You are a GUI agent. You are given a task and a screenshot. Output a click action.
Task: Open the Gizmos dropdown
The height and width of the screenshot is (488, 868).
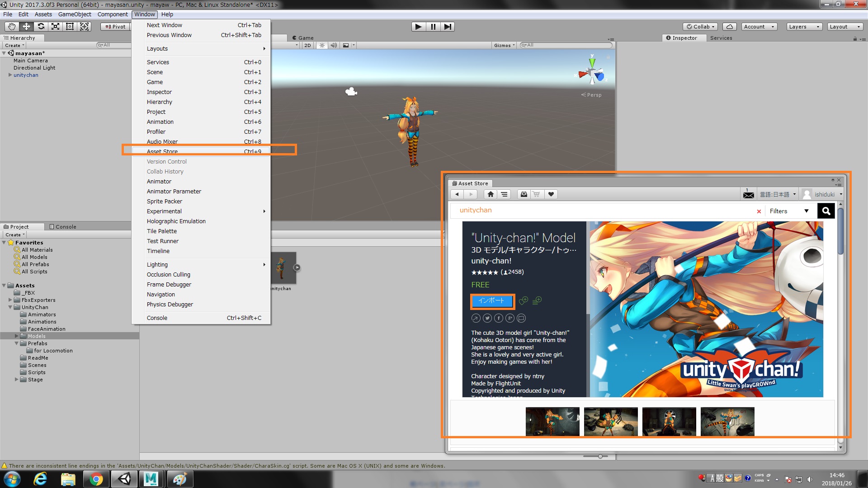504,45
